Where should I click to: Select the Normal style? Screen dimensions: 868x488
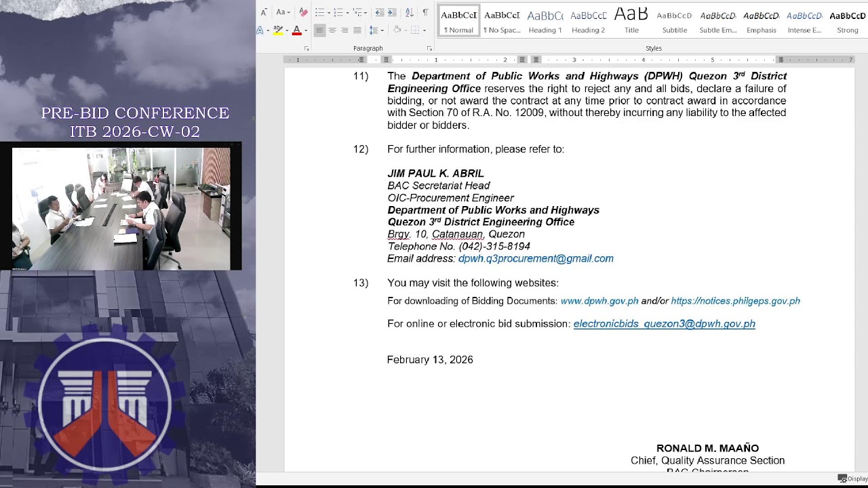click(x=459, y=20)
